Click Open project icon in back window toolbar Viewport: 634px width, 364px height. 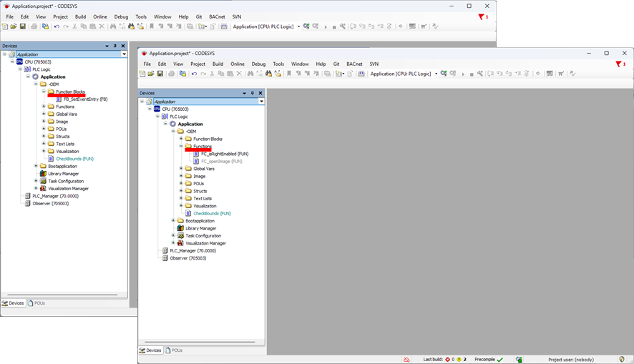(14, 26)
